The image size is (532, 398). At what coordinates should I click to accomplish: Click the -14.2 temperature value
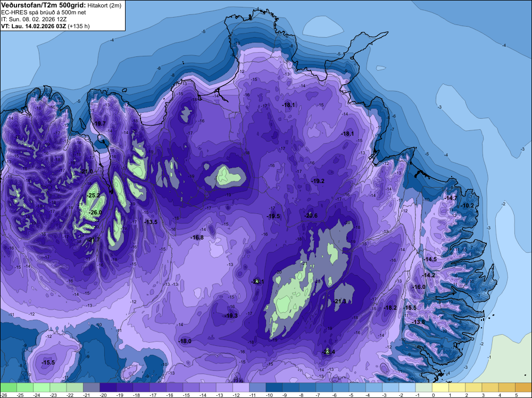428,275
